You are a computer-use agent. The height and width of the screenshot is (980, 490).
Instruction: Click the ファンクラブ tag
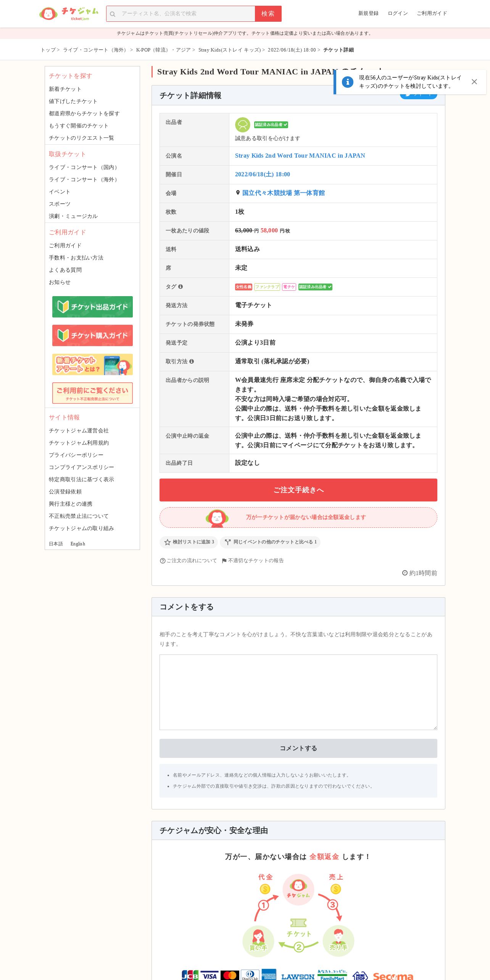point(267,287)
